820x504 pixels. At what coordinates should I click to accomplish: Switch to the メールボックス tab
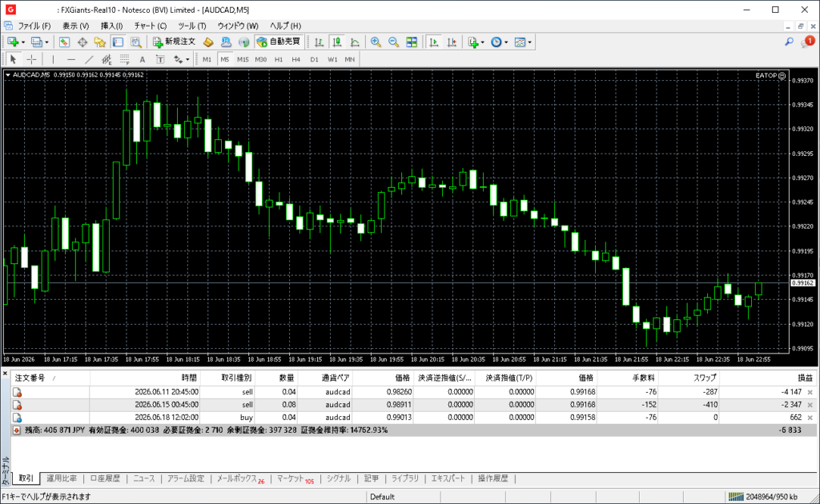click(240, 478)
